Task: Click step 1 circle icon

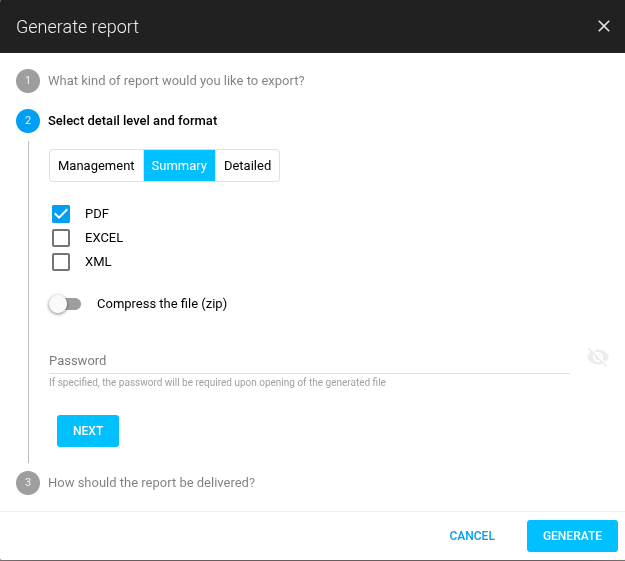Action: [28, 81]
